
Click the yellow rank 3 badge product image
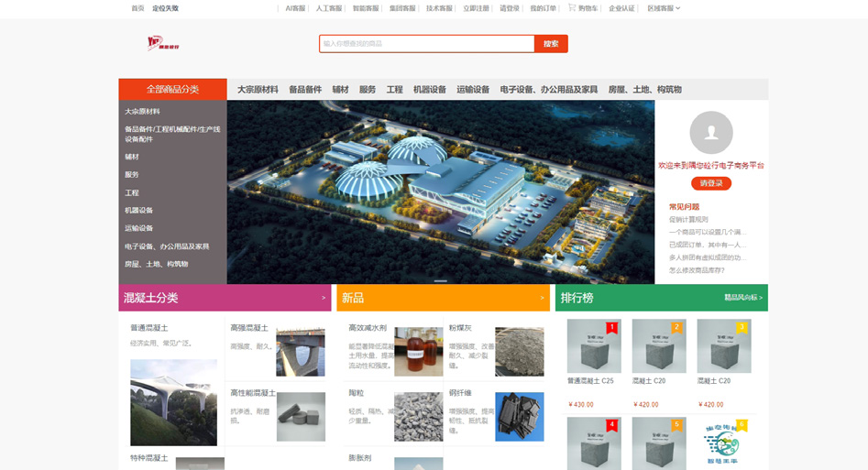[x=723, y=346]
